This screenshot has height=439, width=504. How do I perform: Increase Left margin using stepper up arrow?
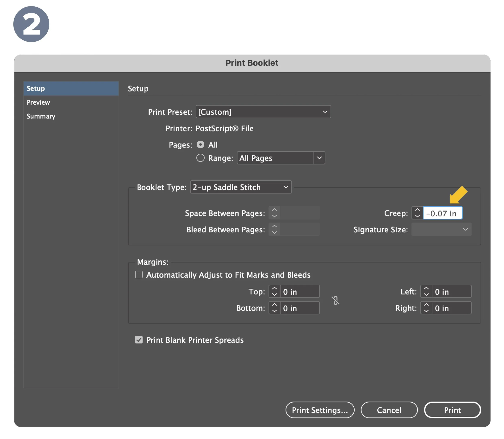pyautogui.click(x=426, y=289)
